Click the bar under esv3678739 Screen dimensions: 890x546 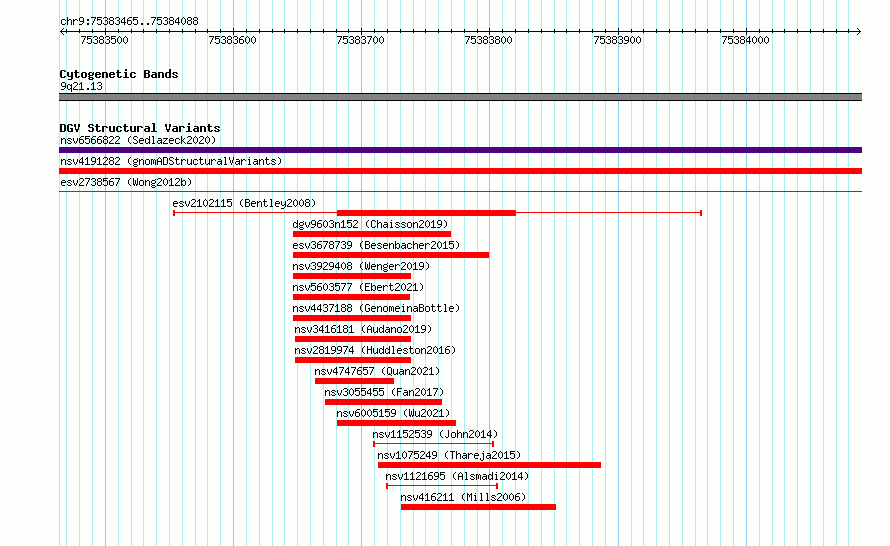pyautogui.click(x=391, y=255)
